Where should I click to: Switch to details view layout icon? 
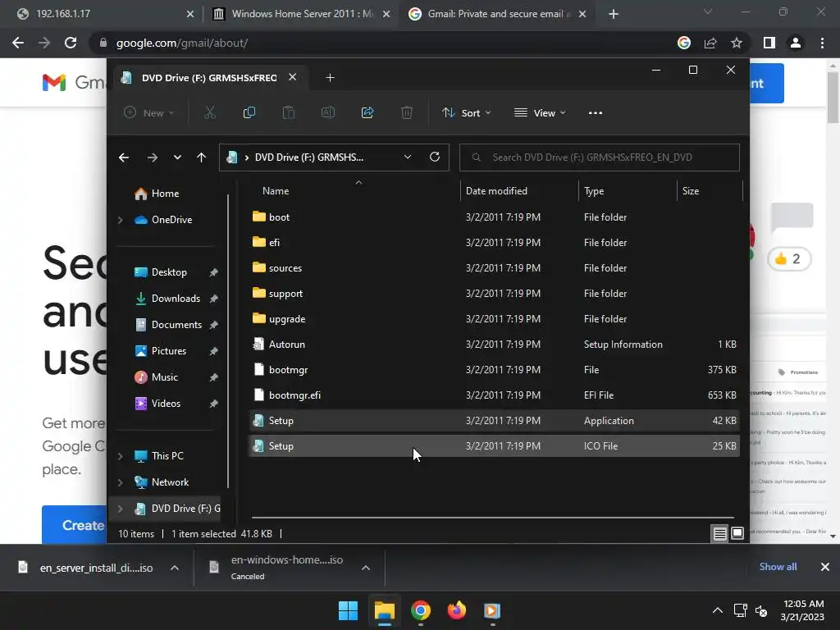719,533
